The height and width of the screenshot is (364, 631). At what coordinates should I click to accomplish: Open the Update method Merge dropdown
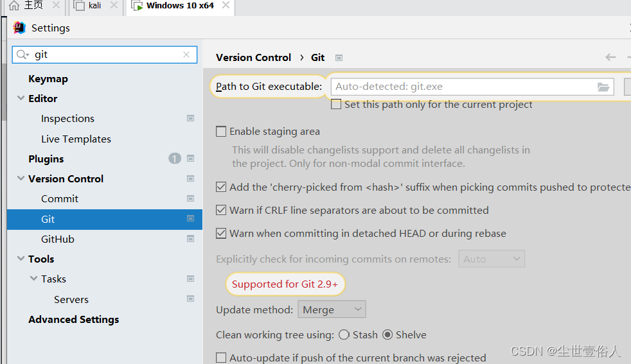point(332,309)
